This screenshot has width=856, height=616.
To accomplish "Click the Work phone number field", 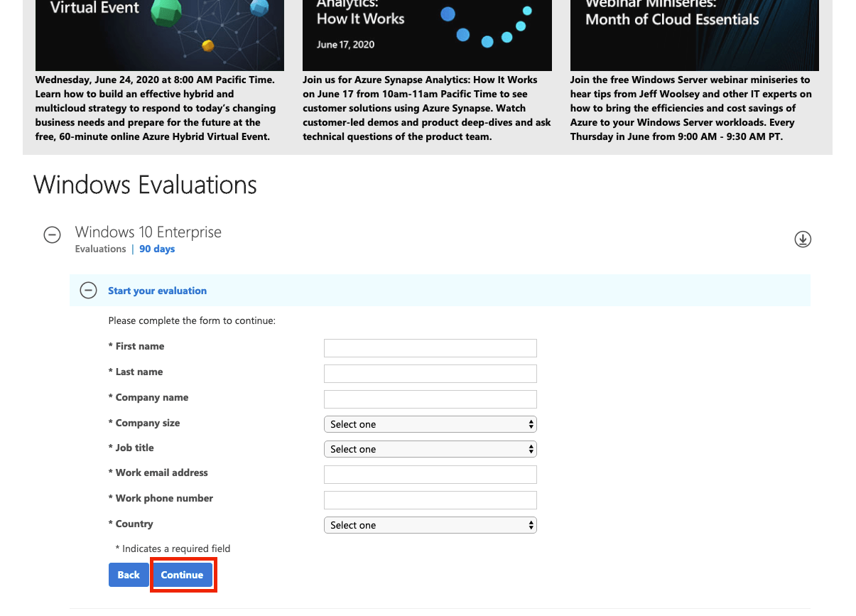I will pyautogui.click(x=430, y=500).
